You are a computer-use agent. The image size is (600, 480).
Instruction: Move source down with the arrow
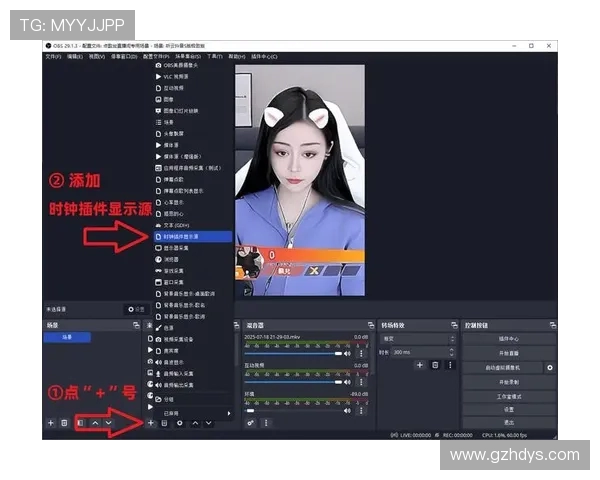pos(209,423)
